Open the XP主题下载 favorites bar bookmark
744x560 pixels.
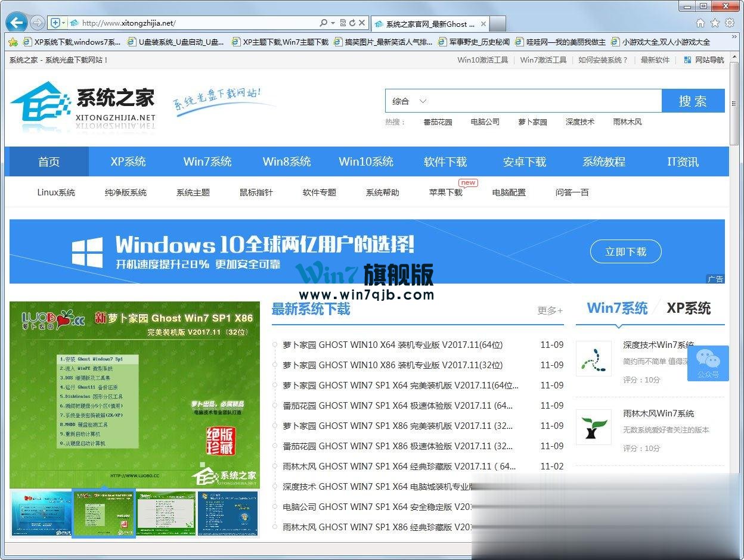click(280, 42)
